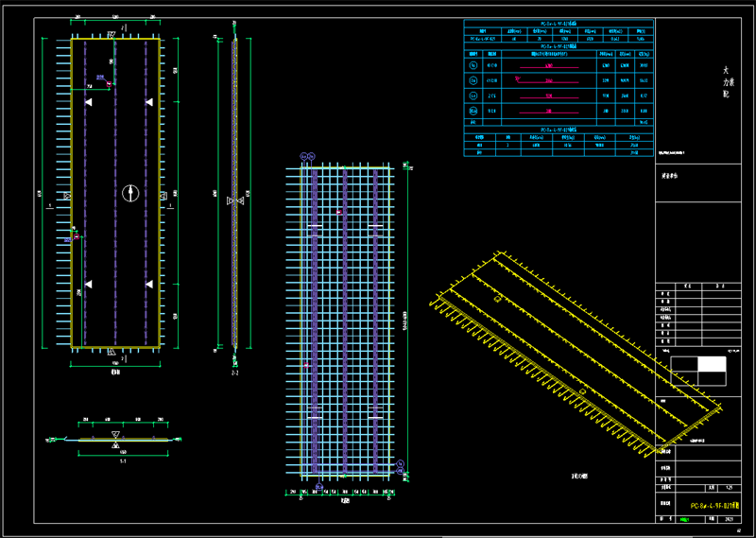Screen dimensions: 756x538
Task: Select the lower triangle marker on section 1-1
Action: (115, 445)
